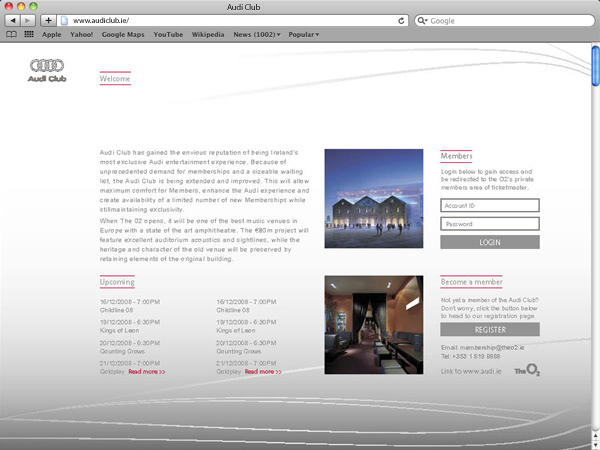Open the Yahoo! bookmark

pyautogui.click(x=82, y=34)
